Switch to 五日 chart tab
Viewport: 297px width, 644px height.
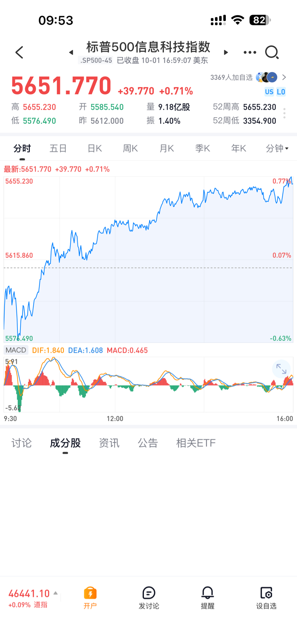[x=58, y=149]
